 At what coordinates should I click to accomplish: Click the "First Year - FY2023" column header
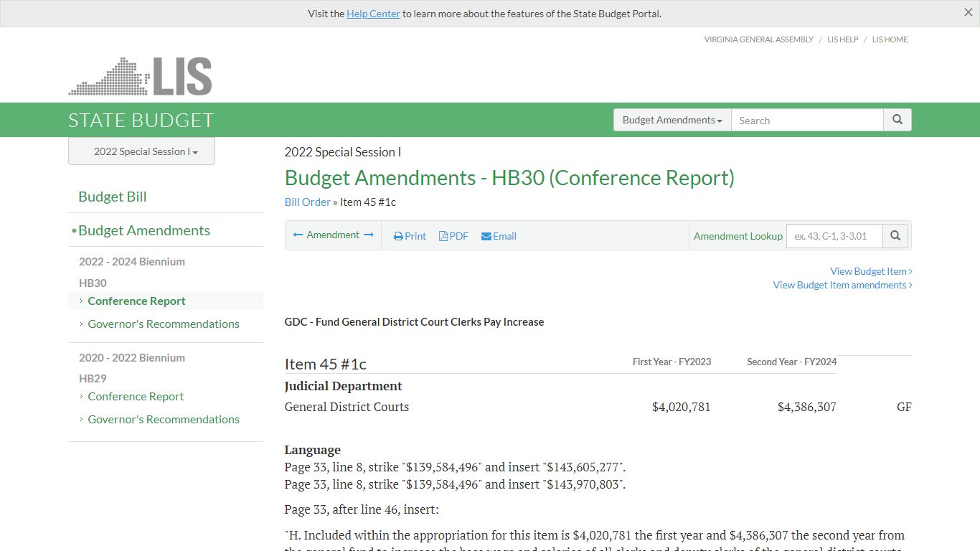(672, 362)
